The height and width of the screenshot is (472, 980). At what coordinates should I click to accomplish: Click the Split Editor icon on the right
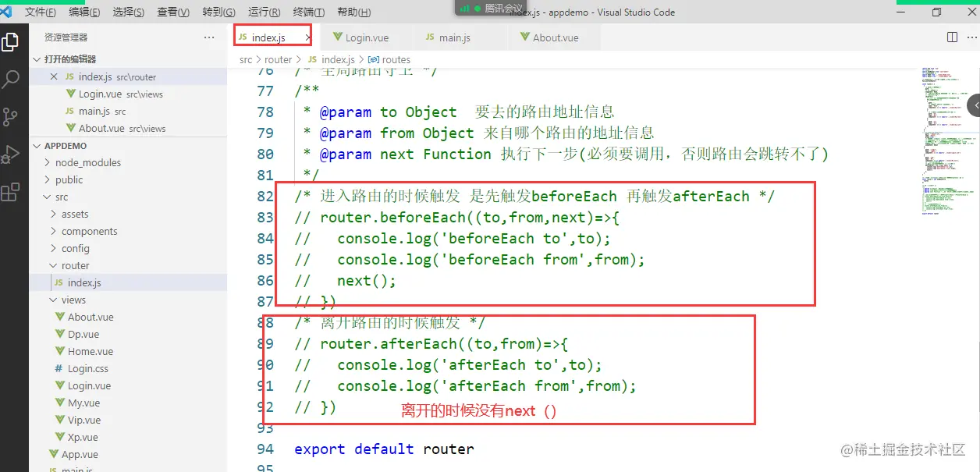click(x=951, y=36)
